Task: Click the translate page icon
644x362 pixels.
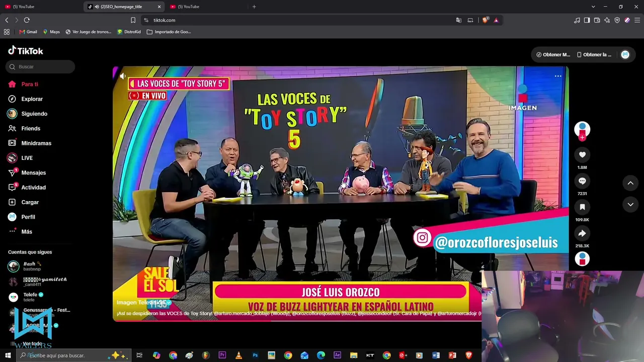Action: click(x=459, y=20)
